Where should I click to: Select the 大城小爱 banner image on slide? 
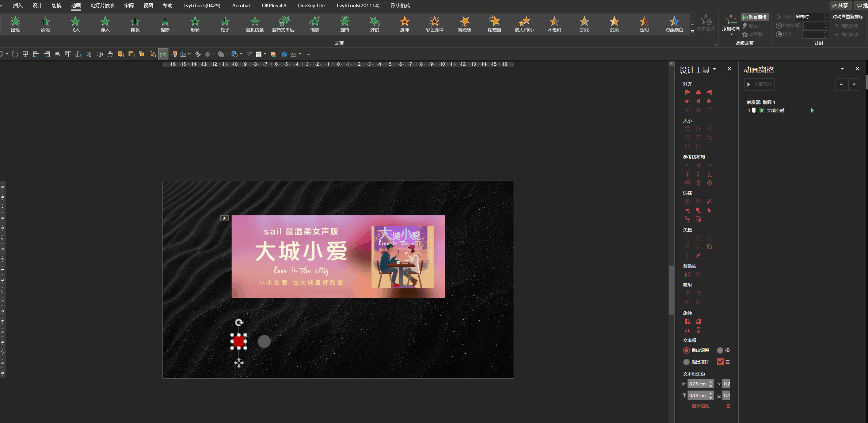(x=338, y=257)
